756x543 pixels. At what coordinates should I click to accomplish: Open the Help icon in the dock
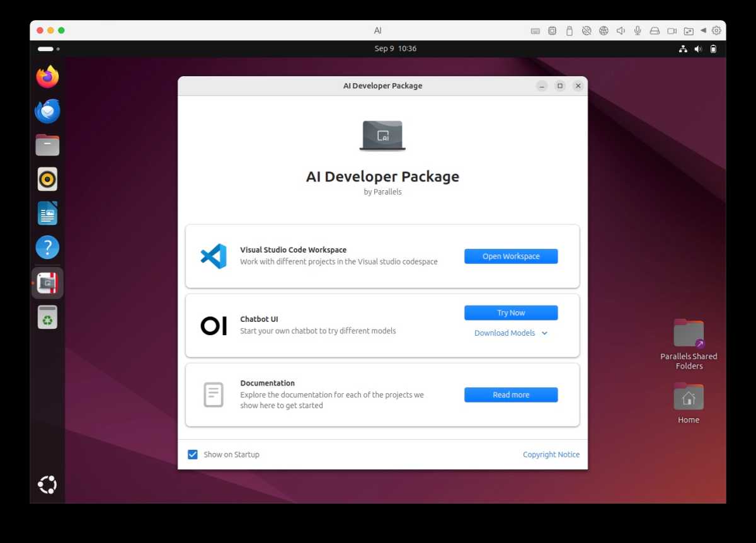point(47,247)
